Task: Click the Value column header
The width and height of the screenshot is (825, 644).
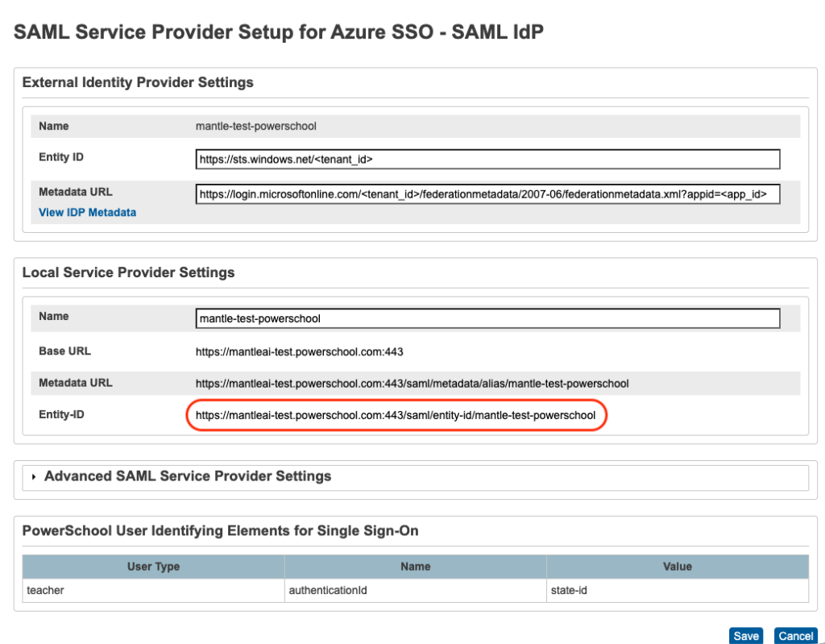Action: [x=677, y=567]
